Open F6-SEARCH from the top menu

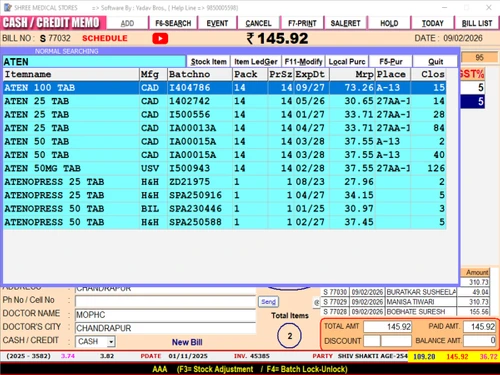click(173, 23)
